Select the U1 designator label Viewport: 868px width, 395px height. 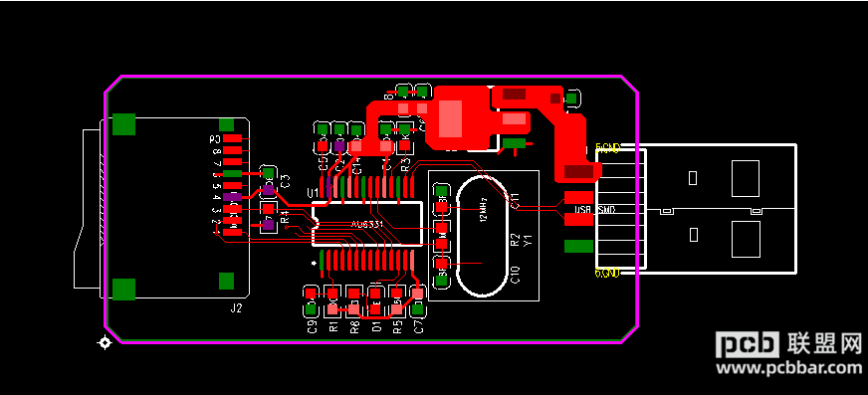313,193
